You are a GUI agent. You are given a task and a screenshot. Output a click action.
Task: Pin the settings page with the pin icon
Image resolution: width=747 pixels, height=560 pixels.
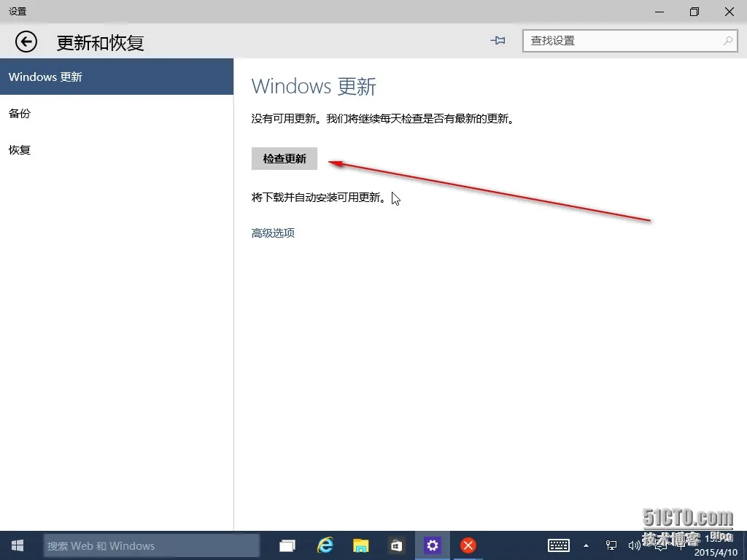[x=498, y=41]
